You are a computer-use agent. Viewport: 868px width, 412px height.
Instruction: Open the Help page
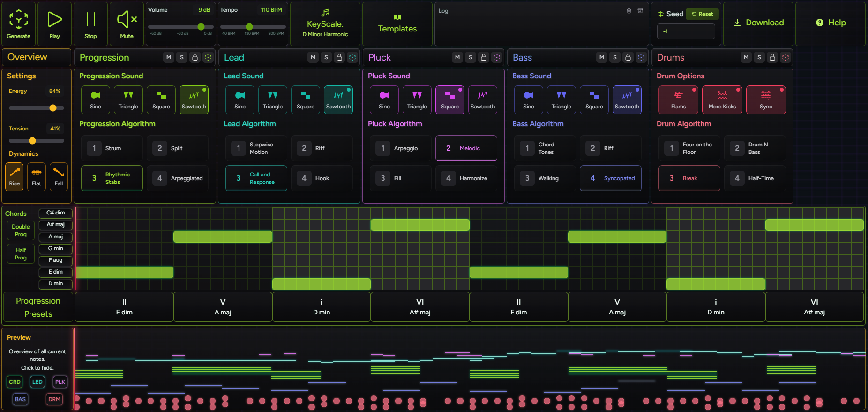pos(831,23)
